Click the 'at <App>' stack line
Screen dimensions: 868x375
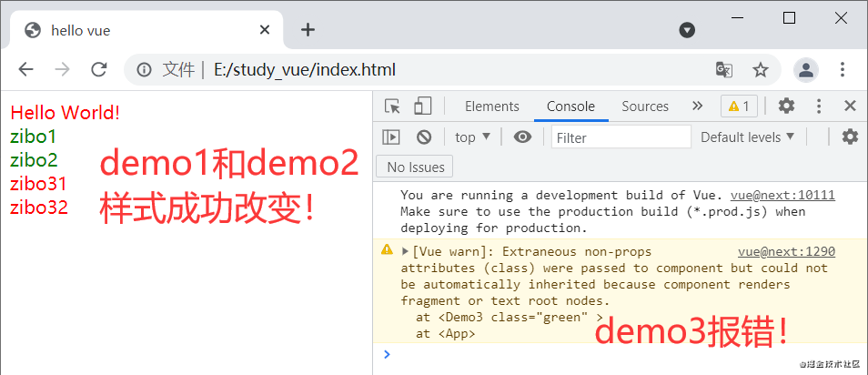point(445,334)
